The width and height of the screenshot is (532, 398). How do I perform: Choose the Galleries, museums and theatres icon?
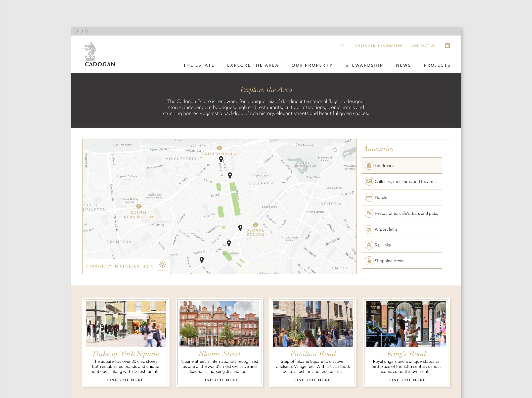click(369, 181)
